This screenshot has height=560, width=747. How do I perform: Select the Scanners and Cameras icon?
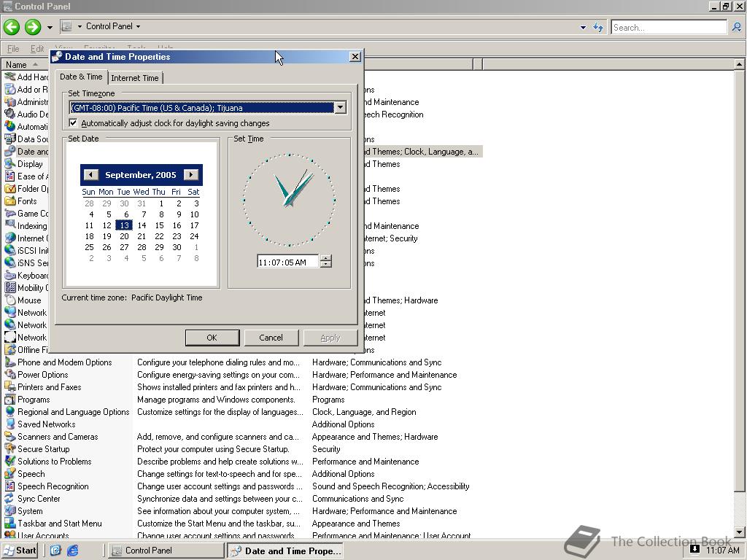pyautogui.click(x=10, y=437)
